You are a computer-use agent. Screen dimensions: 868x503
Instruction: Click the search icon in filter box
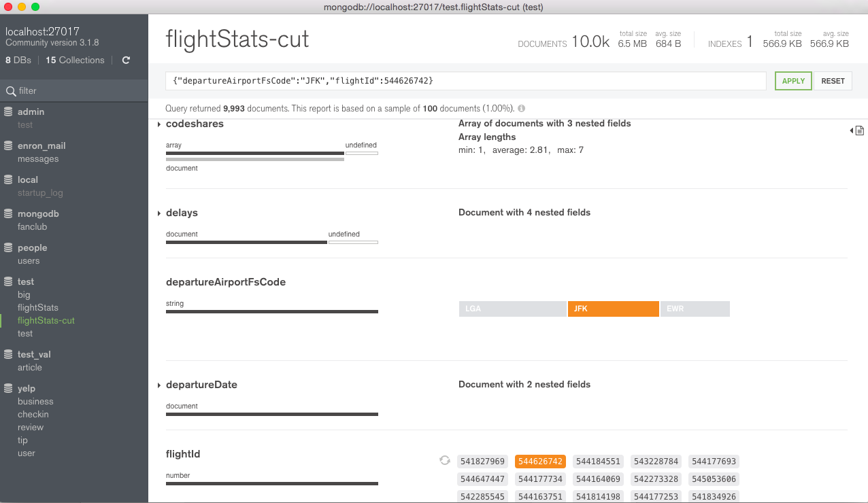(x=11, y=91)
